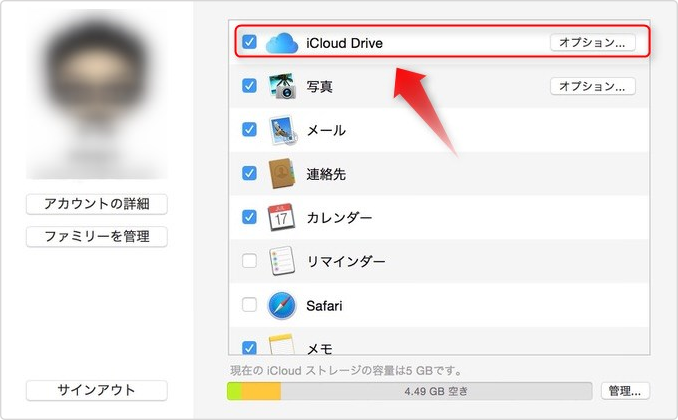Select the 写真 label text

pos(320,87)
